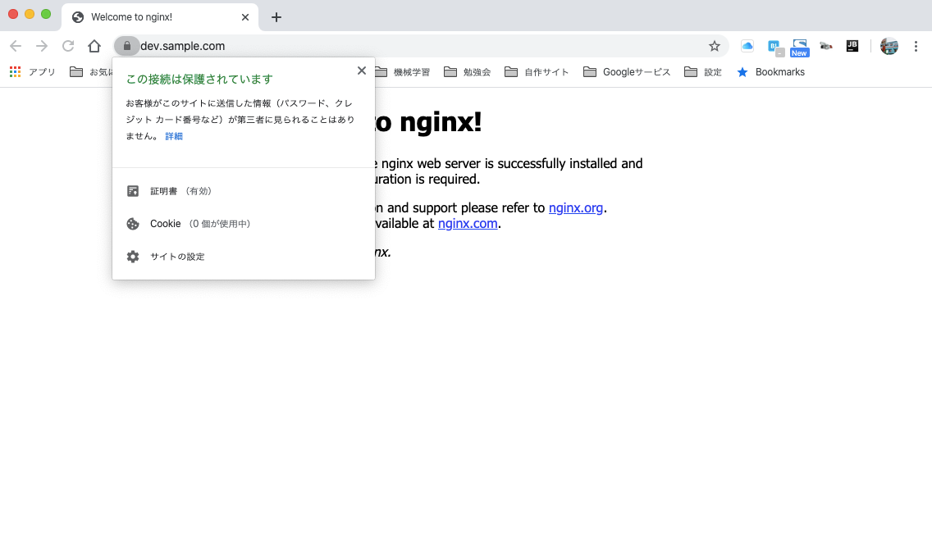Star the page using the bookmark icon

(715, 46)
